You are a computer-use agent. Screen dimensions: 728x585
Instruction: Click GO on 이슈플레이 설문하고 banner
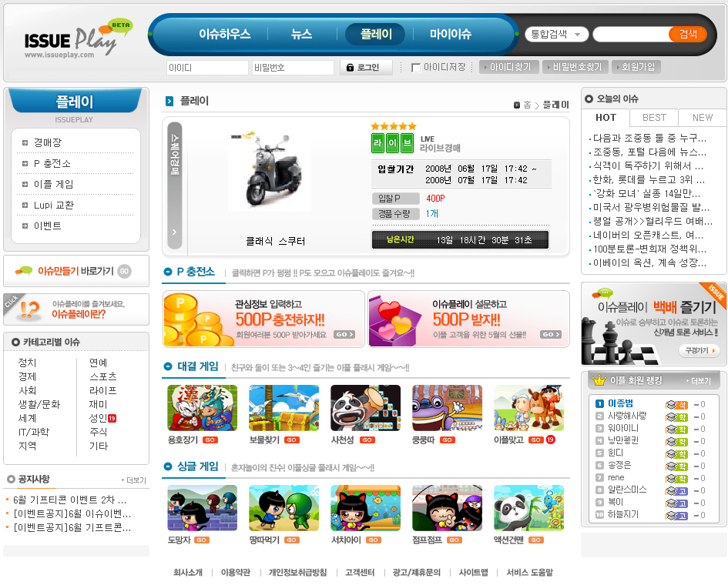551,335
